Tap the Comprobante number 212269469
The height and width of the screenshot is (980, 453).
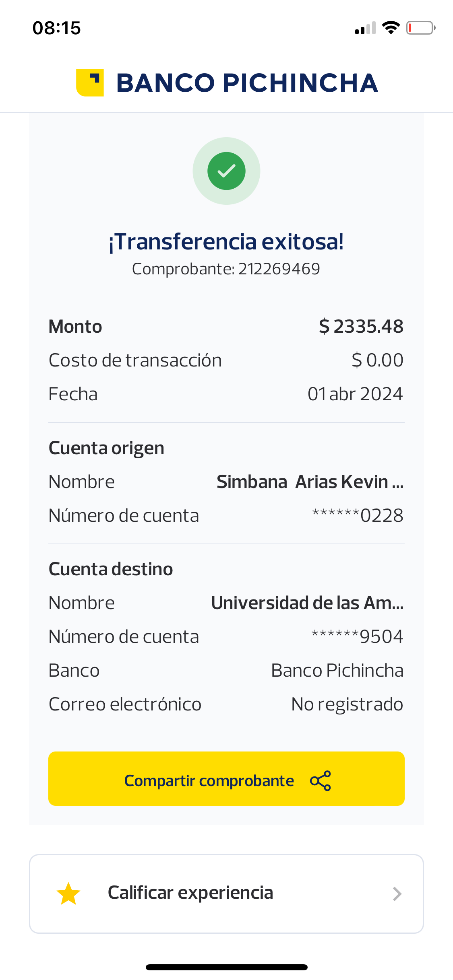click(x=279, y=269)
